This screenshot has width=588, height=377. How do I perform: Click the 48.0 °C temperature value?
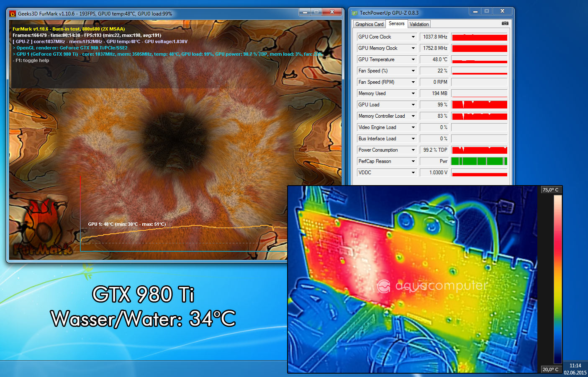pyautogui.click(x=434, y=59)
